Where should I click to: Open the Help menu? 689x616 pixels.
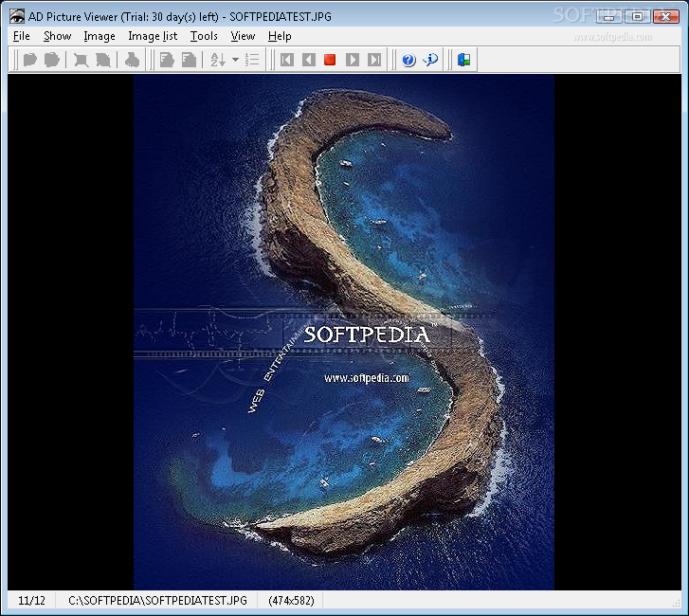[x=280, y=36]
